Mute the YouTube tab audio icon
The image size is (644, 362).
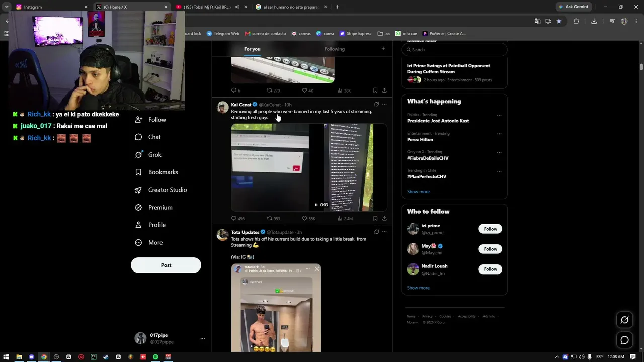[x=237, y=7]
